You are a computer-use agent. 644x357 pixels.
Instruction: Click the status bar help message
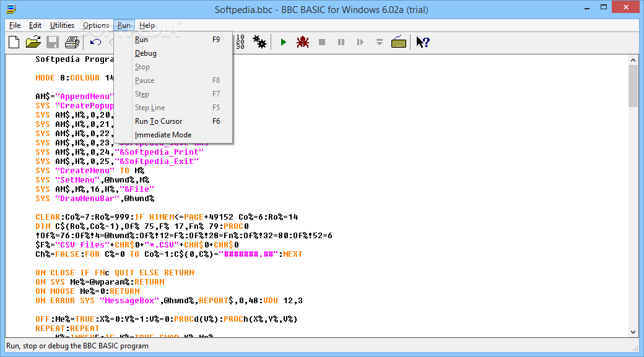coord(77,346)
